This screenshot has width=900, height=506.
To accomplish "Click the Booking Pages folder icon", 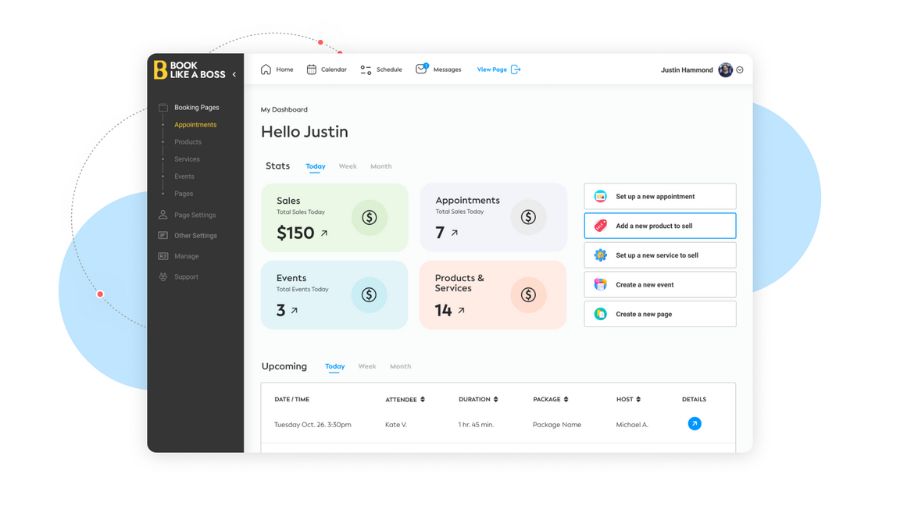I will tap(163, 107).
